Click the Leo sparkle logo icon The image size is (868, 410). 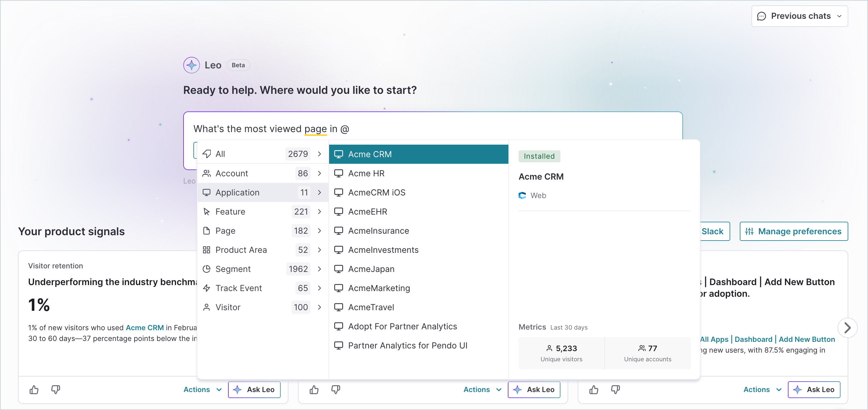tap(191, 65)
